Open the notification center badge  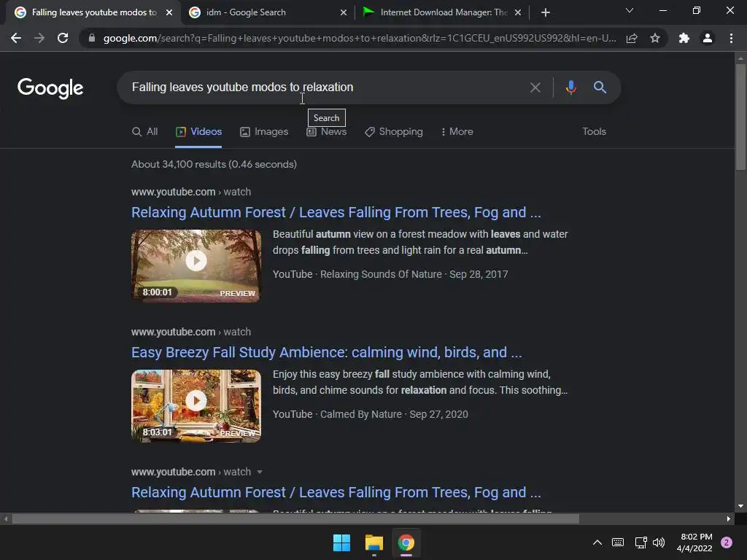coord(727,542)
